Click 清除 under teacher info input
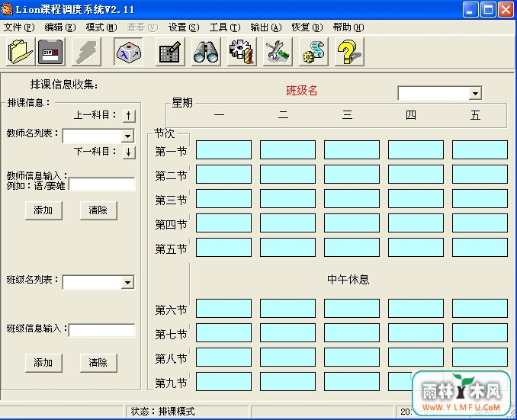This screenshot has height=420, width=517. (x=98, y=210)
